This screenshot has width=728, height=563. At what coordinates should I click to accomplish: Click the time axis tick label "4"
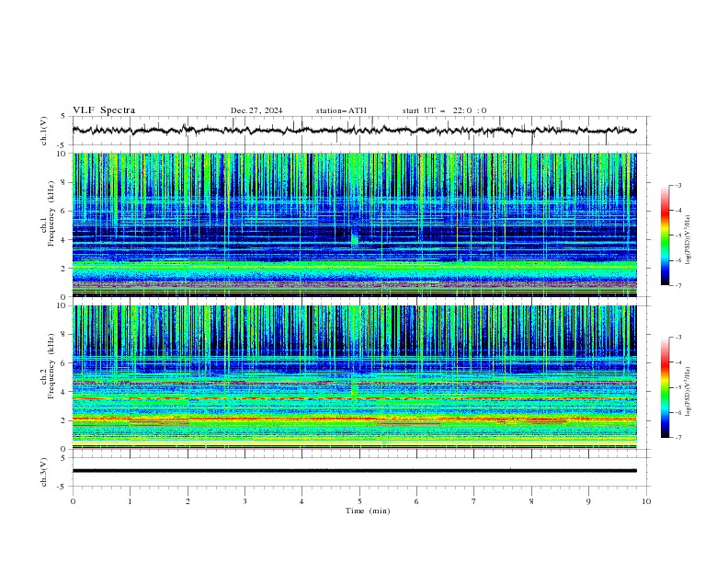click(x=301, y=501)
